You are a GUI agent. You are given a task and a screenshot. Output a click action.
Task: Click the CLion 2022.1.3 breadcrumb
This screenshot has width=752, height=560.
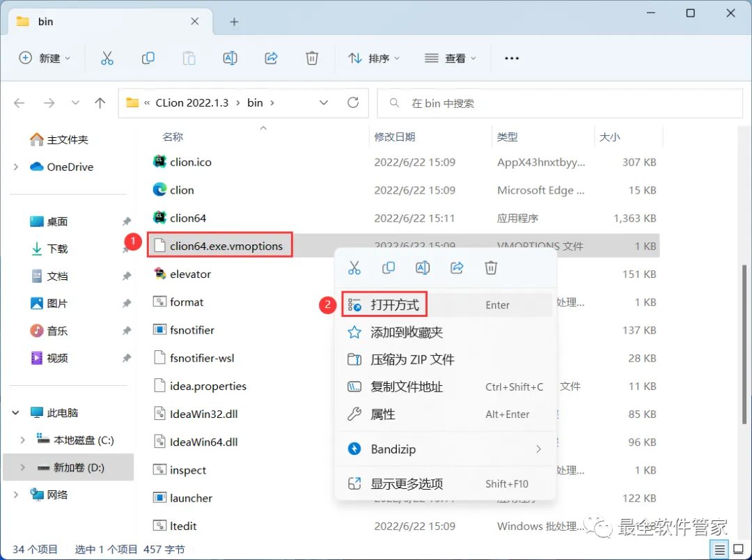click(192, 102)
